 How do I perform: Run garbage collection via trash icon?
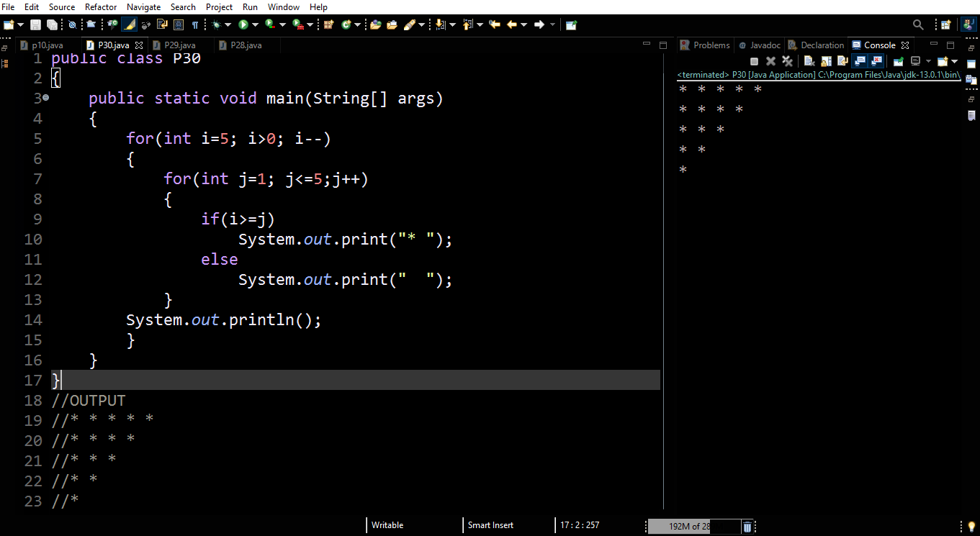[747, 526]
